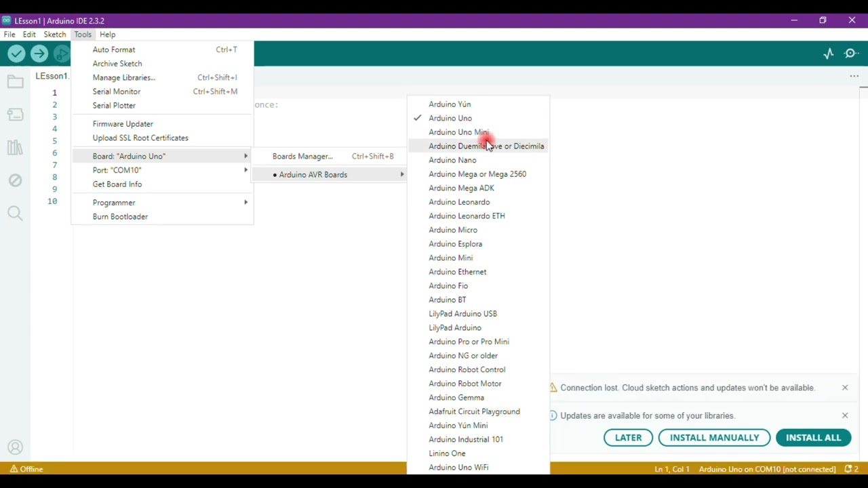The image size is (868, 488).
Task: Choose Arduino Pro or Pro Mini
Action: click(x=478, y=342)
